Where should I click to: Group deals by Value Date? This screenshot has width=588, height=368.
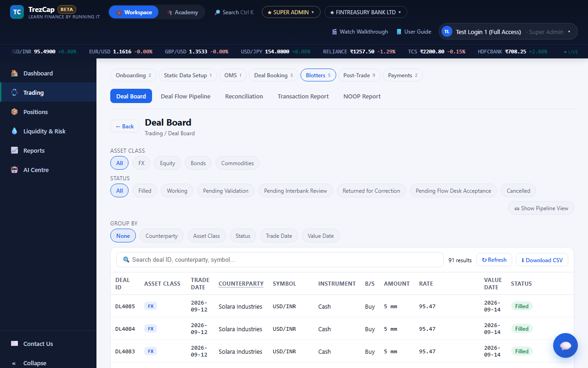point(321,236)
